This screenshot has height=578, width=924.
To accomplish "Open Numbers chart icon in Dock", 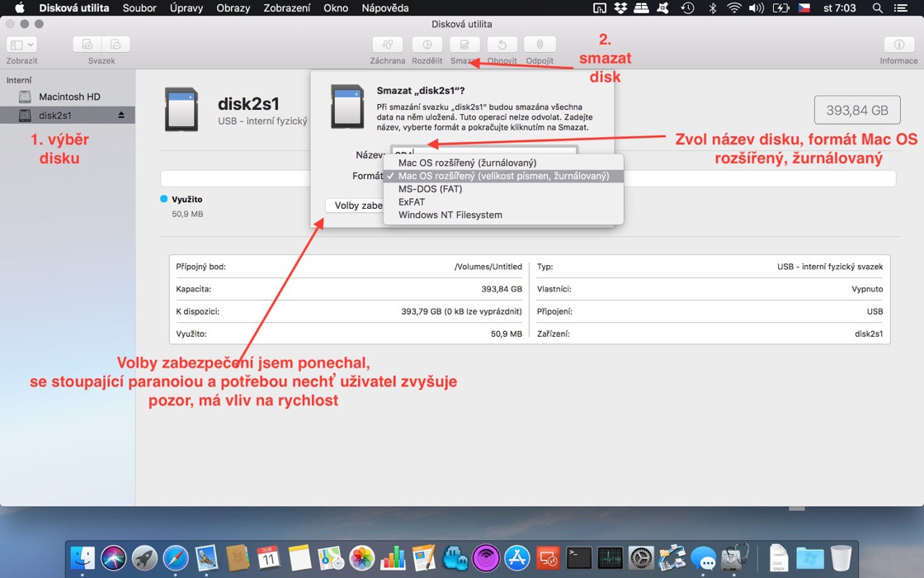I will tap(393, 557).
